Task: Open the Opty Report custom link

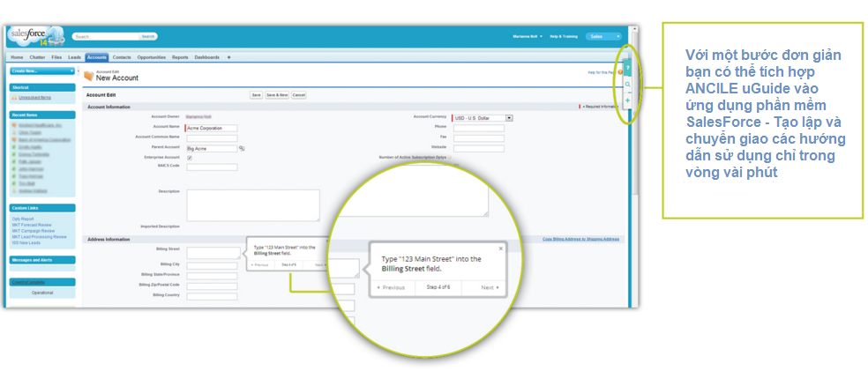Action: point(23,219)
